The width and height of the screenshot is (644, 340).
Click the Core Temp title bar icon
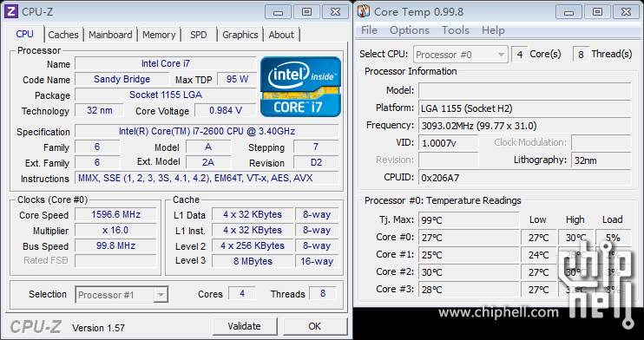(x=364, y=11)
